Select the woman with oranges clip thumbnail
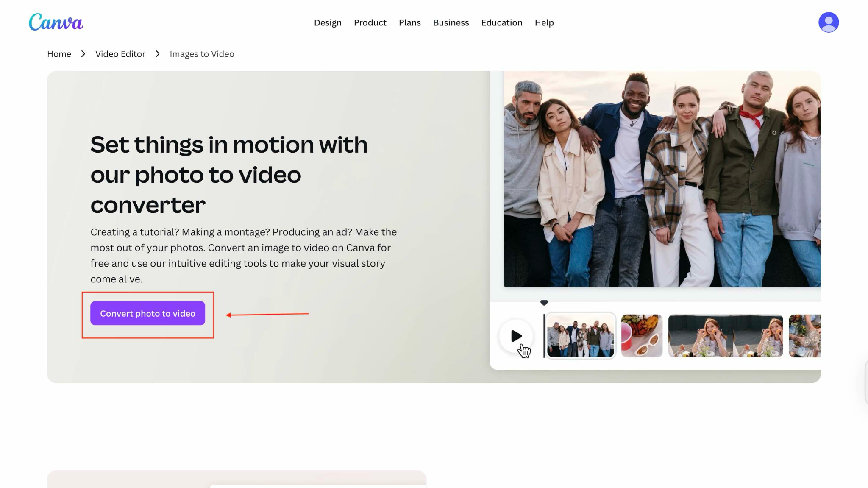Screen dimensions: 868x488 tap(725, 335)
